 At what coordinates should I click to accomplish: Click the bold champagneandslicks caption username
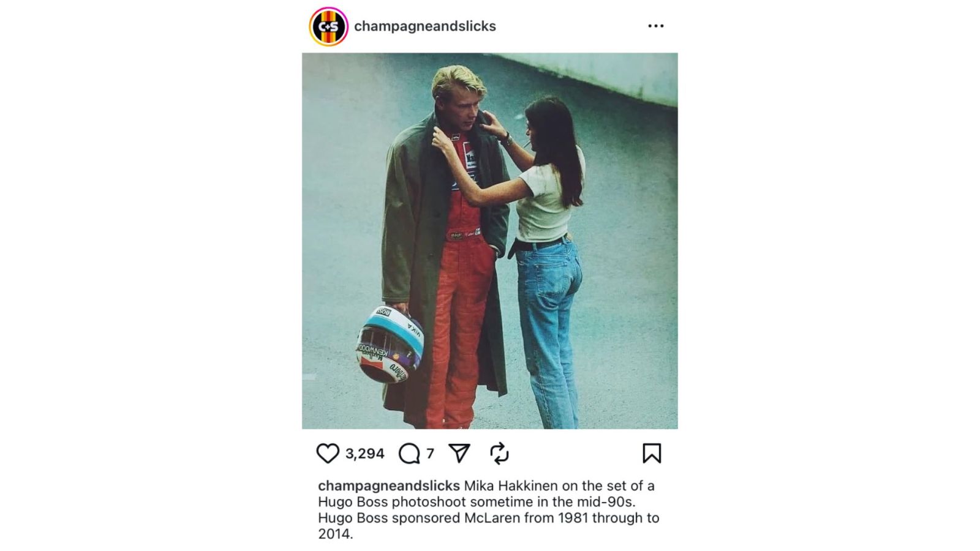[x=389, y=486]
